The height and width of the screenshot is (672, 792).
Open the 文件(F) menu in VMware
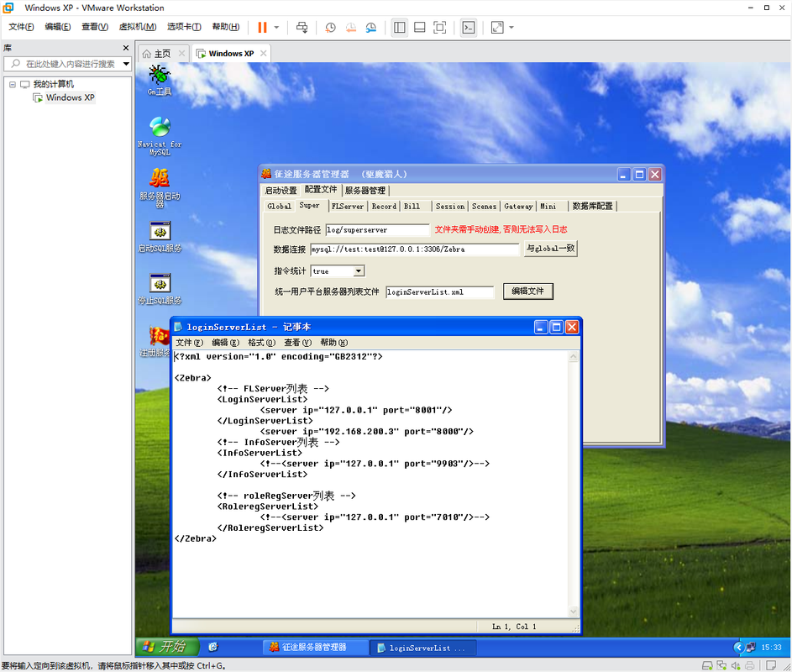[21, 27]
